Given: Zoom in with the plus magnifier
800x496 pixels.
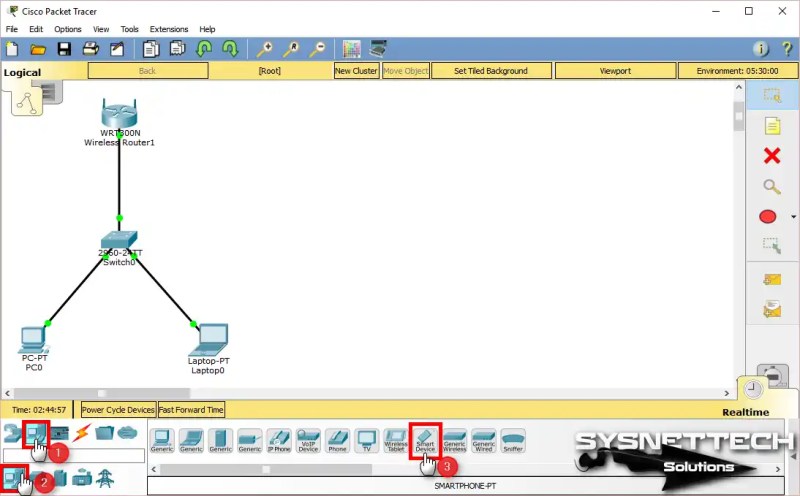Looking at the screenshot, I should click(264, 49).
